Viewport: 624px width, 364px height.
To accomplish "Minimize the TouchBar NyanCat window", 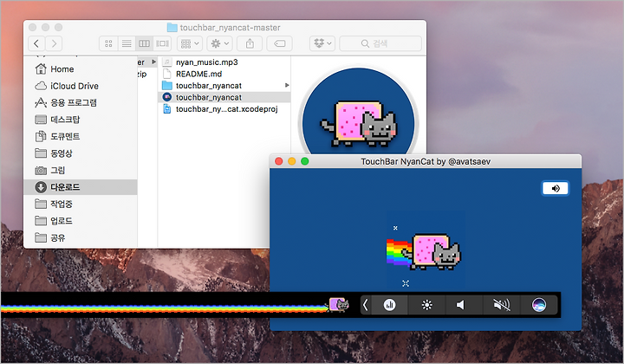I will [292, 161].
